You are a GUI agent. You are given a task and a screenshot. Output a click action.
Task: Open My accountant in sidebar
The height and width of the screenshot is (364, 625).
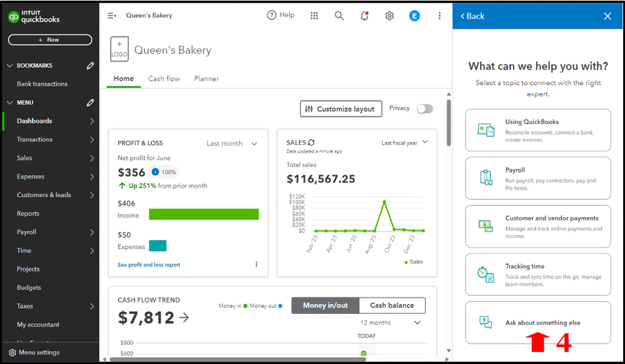tap(38, 325)
